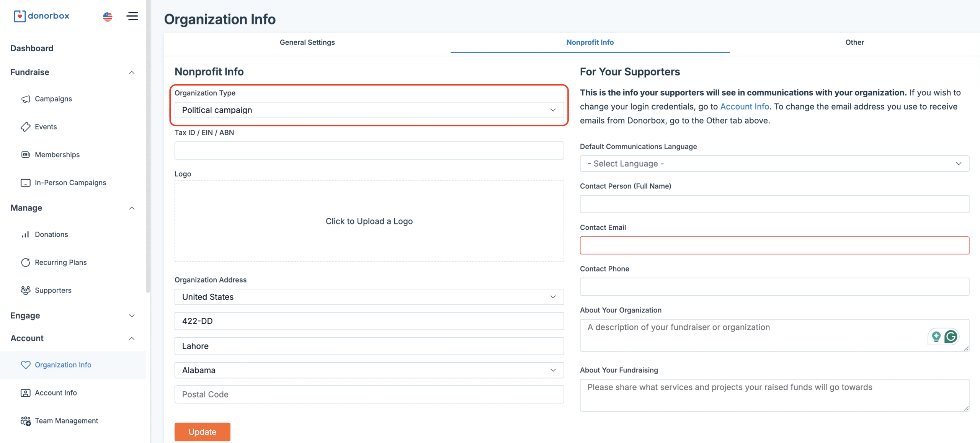980x443 pixels.
Task: Expand the Engage section
Action: 132,316
